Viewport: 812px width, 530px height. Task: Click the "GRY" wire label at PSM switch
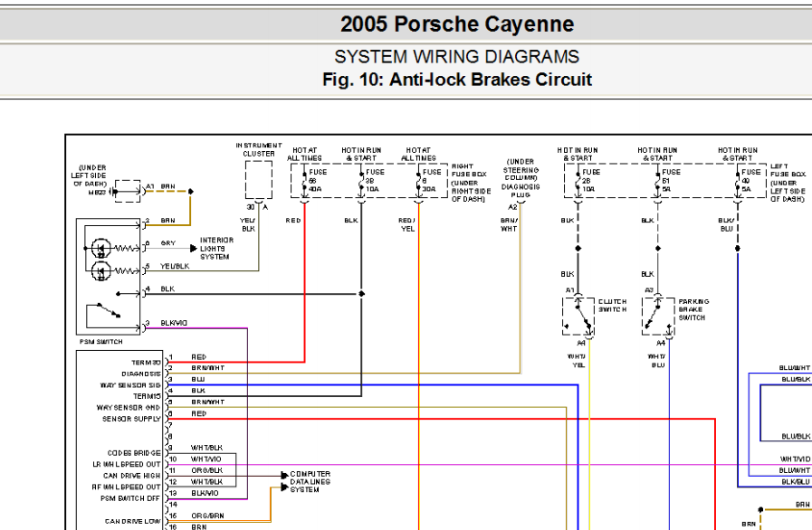168,243
